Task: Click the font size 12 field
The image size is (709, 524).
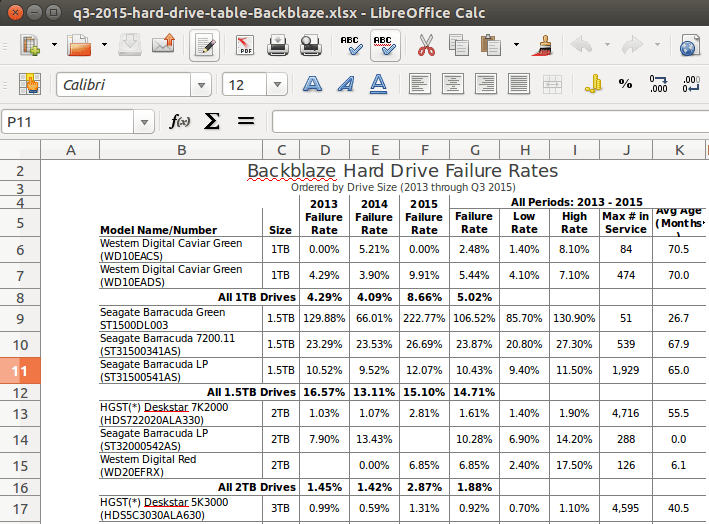Action: coord(244,85)
